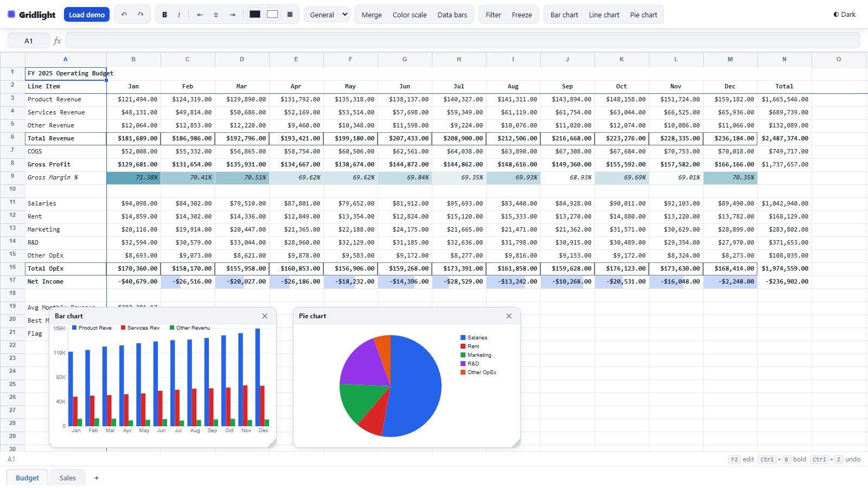Toggle the Filter option

click(493, 15)
